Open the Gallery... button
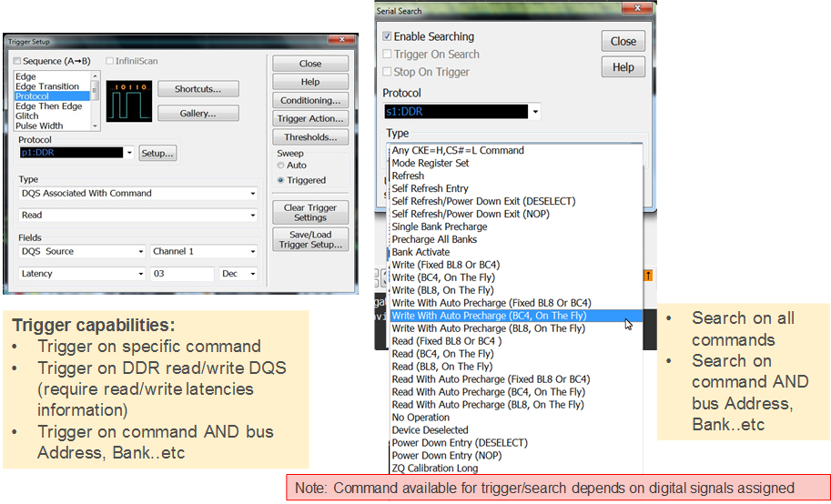The width and height of the screenshot is (831, 504). 198,114
